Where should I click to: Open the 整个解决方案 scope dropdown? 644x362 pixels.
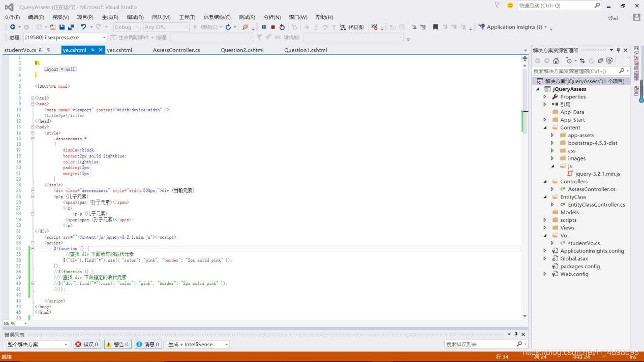(x=37, y=344)
